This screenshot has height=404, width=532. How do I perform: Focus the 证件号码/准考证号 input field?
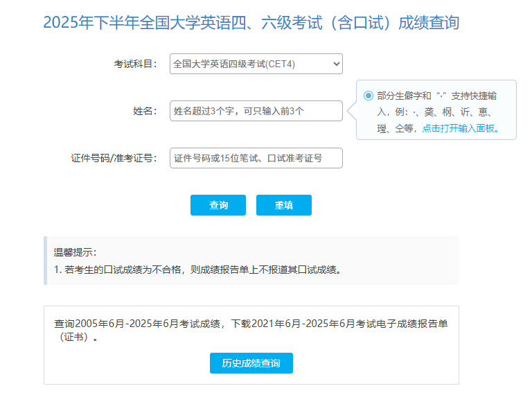pos(256,158)
